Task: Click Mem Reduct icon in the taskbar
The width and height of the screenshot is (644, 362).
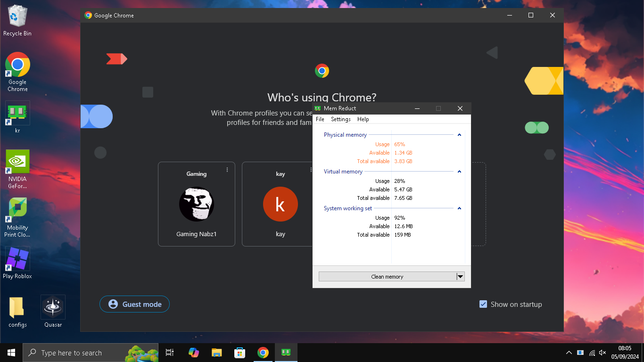Action: pos(286,353)
